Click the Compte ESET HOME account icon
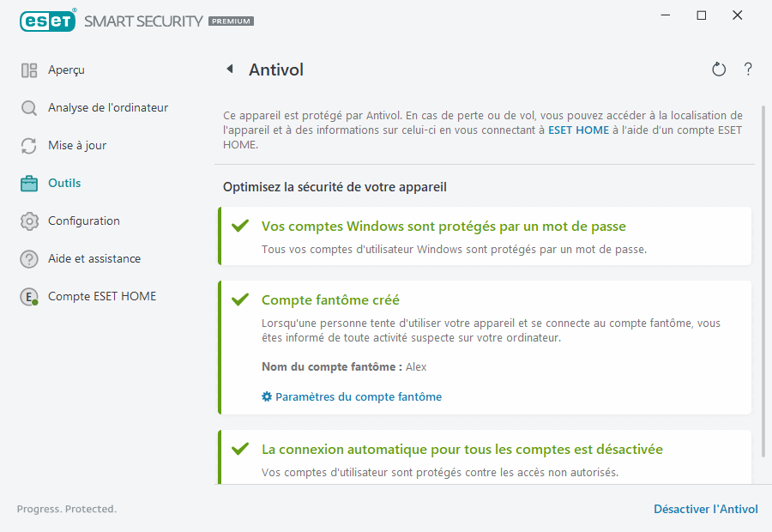Screen dimensions: 772x532 29,296
